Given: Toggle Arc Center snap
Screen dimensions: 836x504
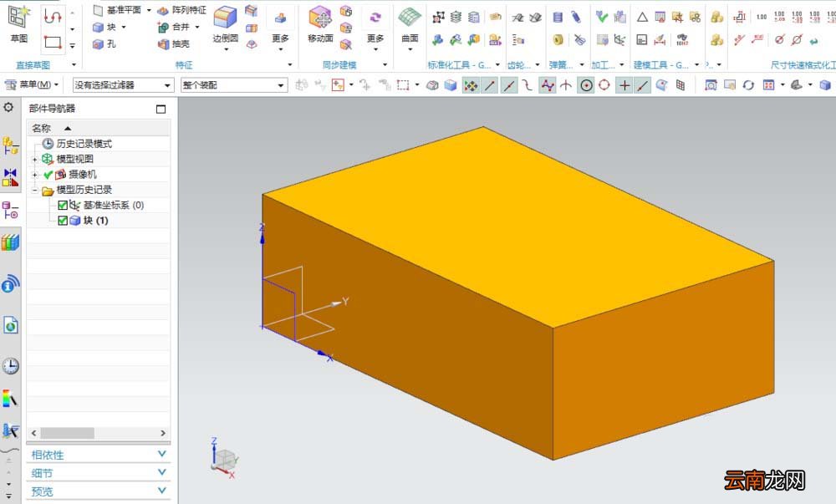Looking at the screenshot, I should 586,85.
